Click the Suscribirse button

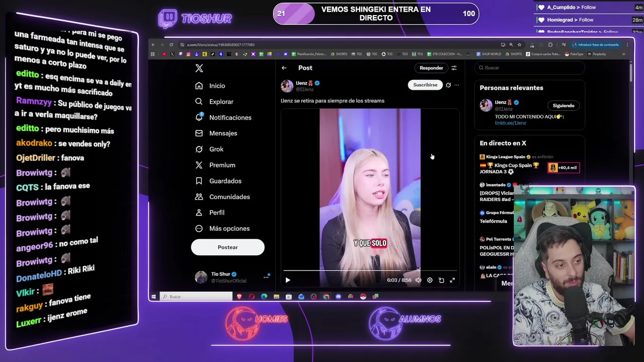pos(425,85)
